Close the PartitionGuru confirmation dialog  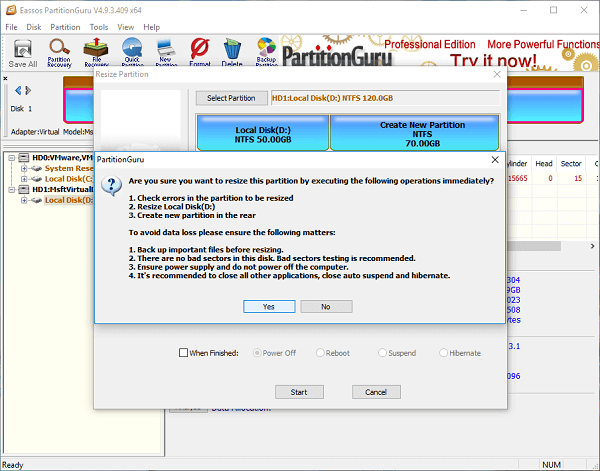tap(495, 160)
